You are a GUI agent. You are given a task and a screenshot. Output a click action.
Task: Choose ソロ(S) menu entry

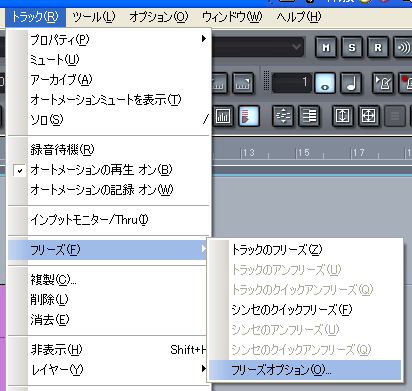tap(109, 120)
